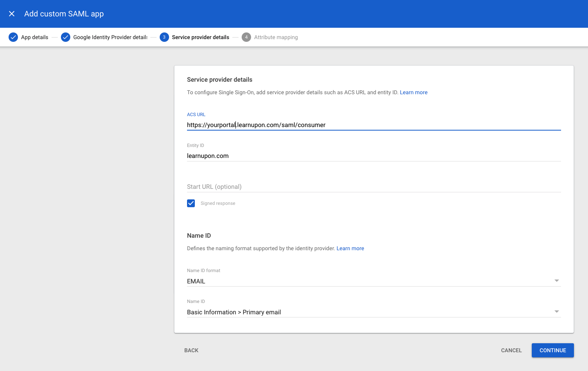
Task: Open Learn more link about service provider details
Action: [413, 92]
